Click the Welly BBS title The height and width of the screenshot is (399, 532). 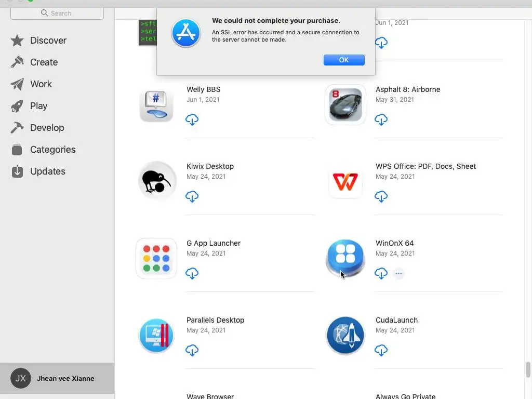pyautogui.click(x=203, y=89)
